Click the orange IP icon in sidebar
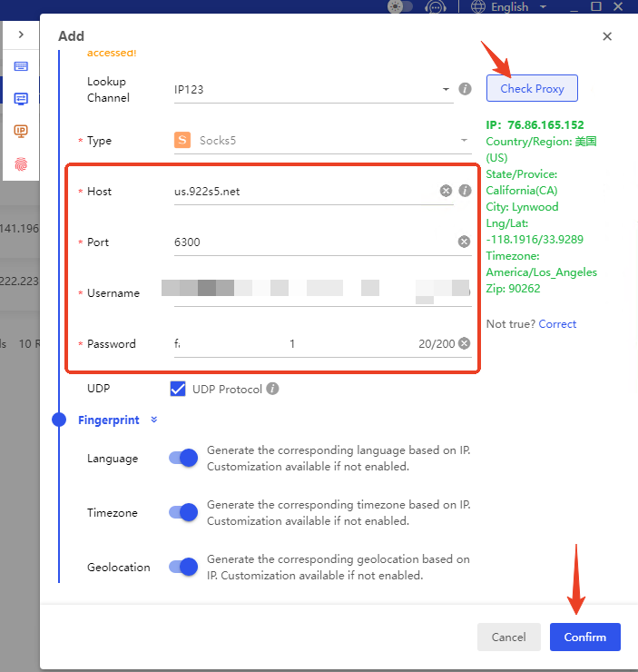This screenshot has height=672, width=638. pos(21,132)
